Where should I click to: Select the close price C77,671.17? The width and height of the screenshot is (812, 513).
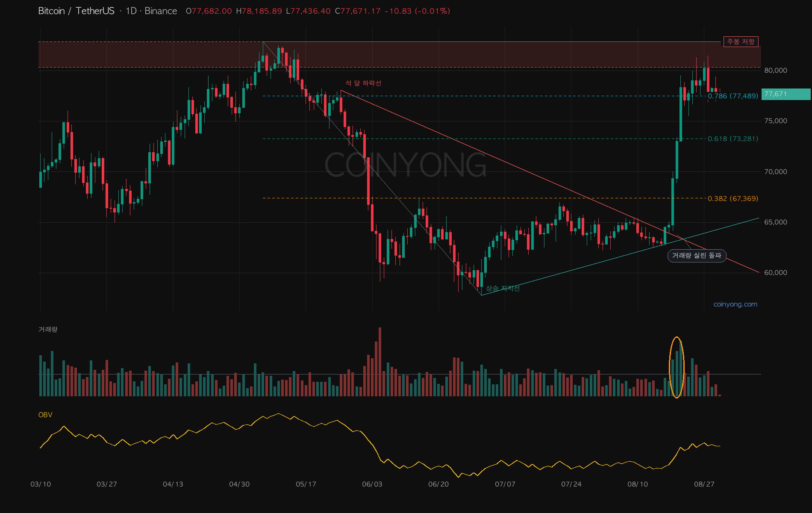click(358, 11)
